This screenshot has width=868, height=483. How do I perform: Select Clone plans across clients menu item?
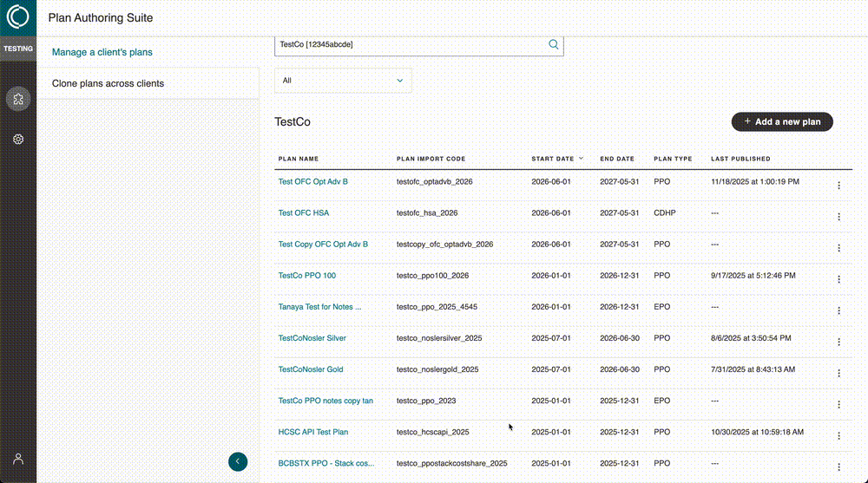pyautogui.click(x=108, y=83)
